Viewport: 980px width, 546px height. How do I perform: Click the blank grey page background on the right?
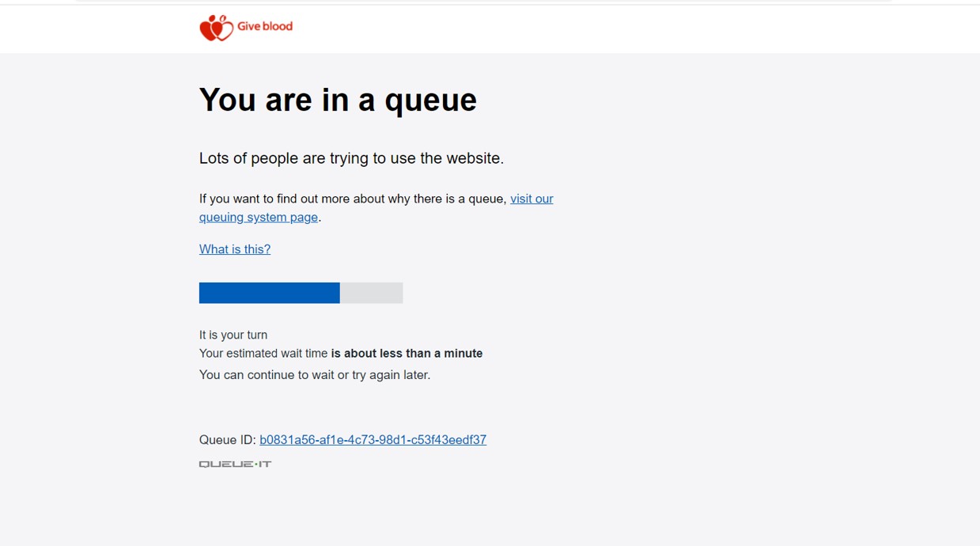point(751,277)
